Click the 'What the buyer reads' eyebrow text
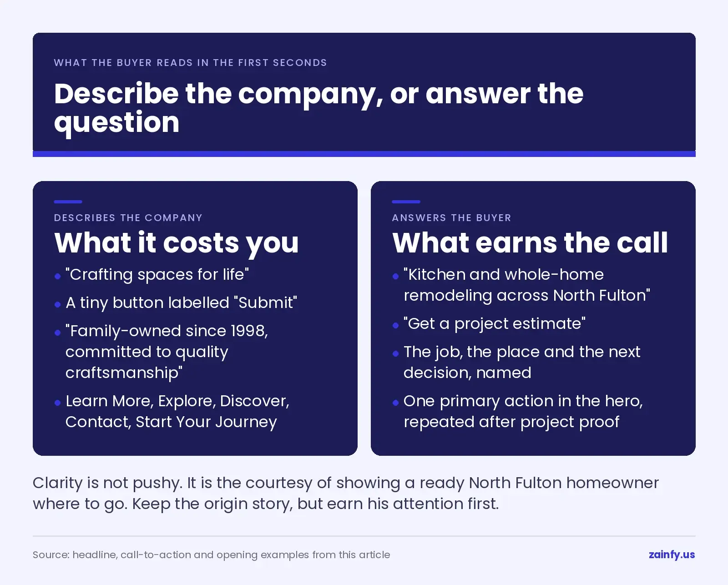 tap(190, 63)
